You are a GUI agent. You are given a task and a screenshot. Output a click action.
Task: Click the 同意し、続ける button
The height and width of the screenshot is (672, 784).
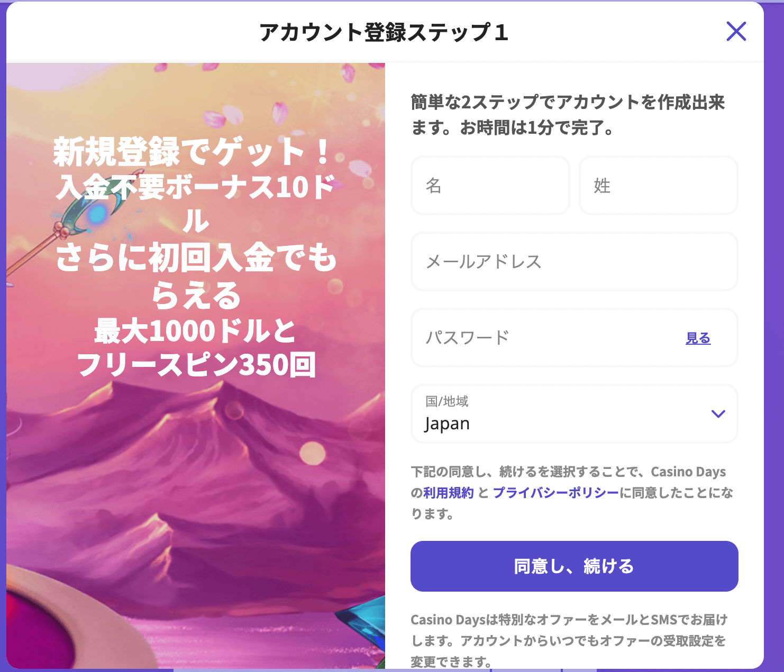point(574,566)
